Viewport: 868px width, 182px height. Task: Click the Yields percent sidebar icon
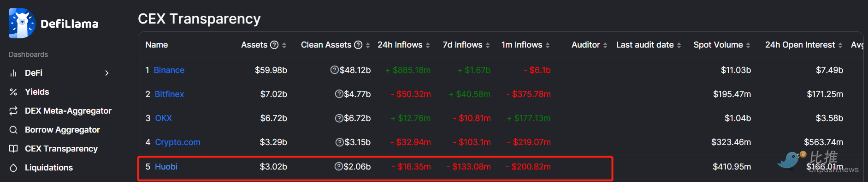13,92
